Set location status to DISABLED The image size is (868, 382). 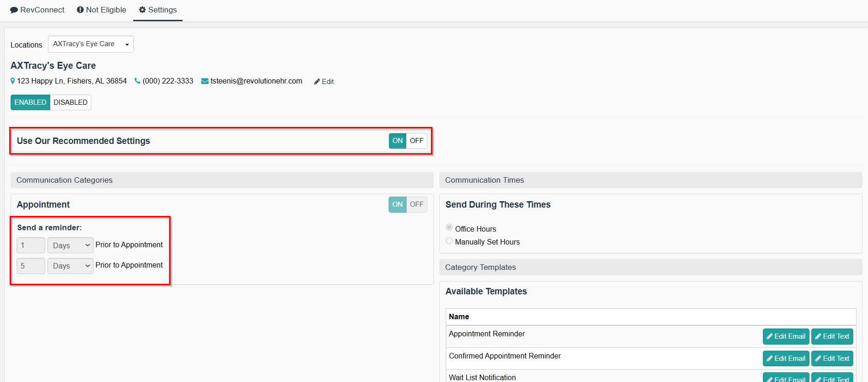tap(70, 102)
